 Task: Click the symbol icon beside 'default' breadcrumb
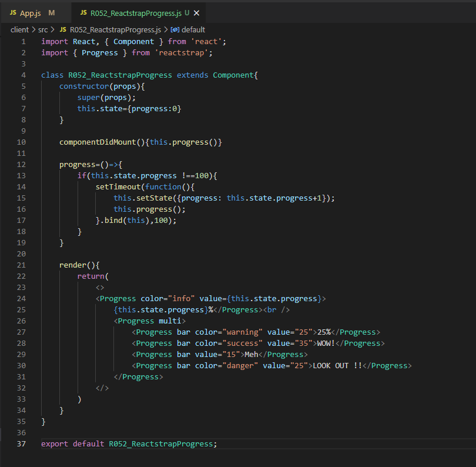(x=175, y=30)
